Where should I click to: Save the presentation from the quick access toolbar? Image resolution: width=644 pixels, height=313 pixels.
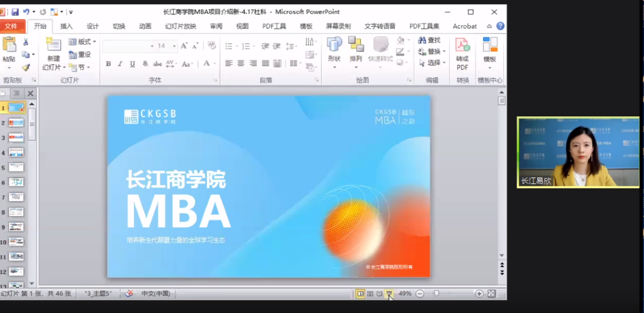[15, 12]
